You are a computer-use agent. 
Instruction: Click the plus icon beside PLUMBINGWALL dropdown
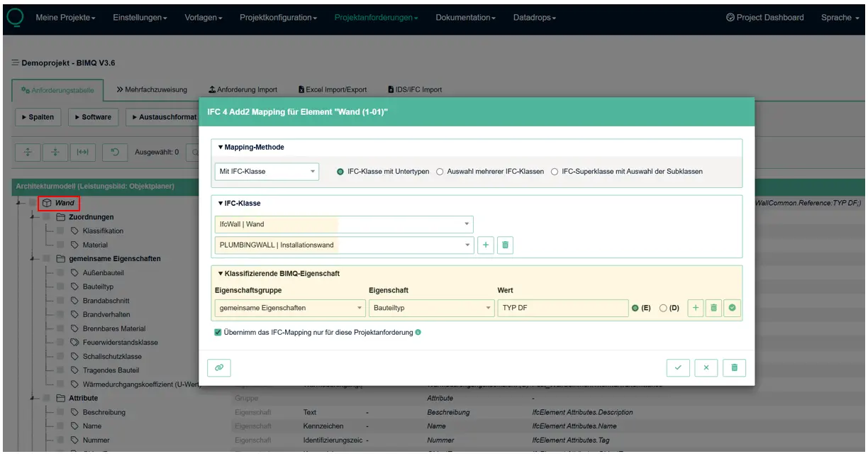pyautogui.click(x=486, y=245)
